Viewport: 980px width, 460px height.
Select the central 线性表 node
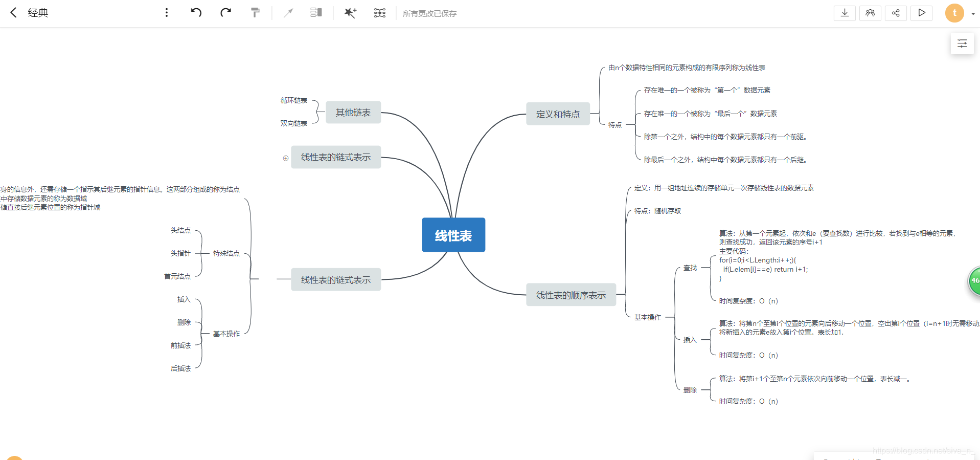tap(453, 235)
